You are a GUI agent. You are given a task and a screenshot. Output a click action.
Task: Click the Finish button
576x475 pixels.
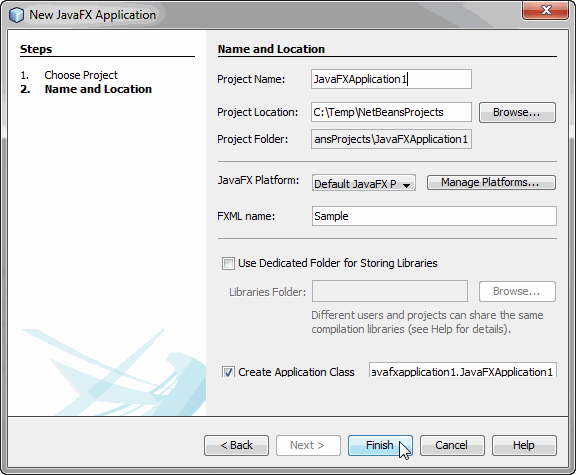[380, 445]
